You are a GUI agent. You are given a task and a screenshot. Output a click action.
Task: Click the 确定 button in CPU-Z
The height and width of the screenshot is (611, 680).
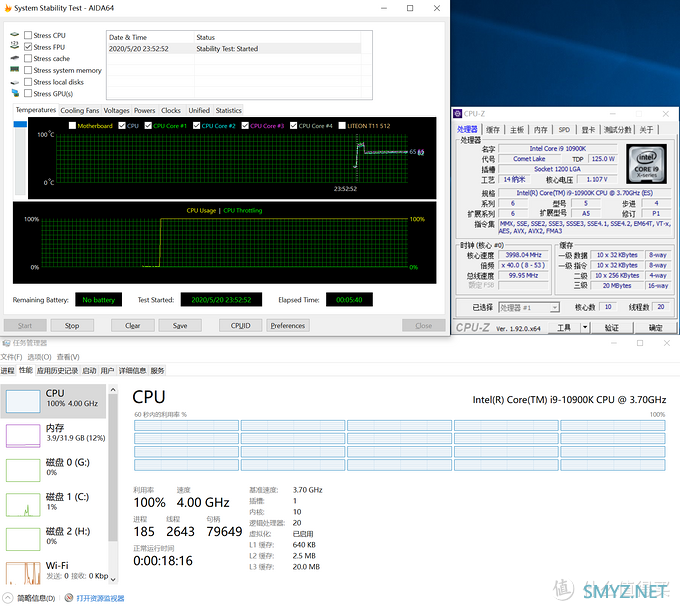tap(656, 328)
